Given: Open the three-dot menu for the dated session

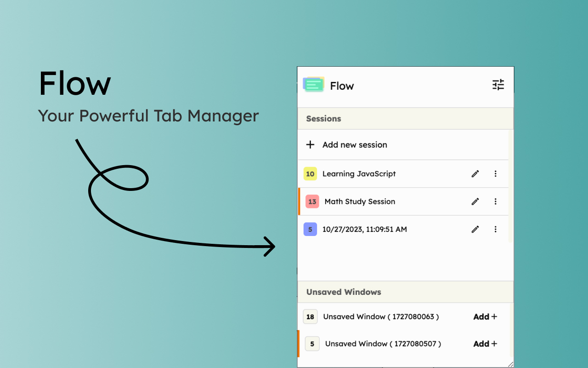Looking at the screenshot, I should [495, 229].
